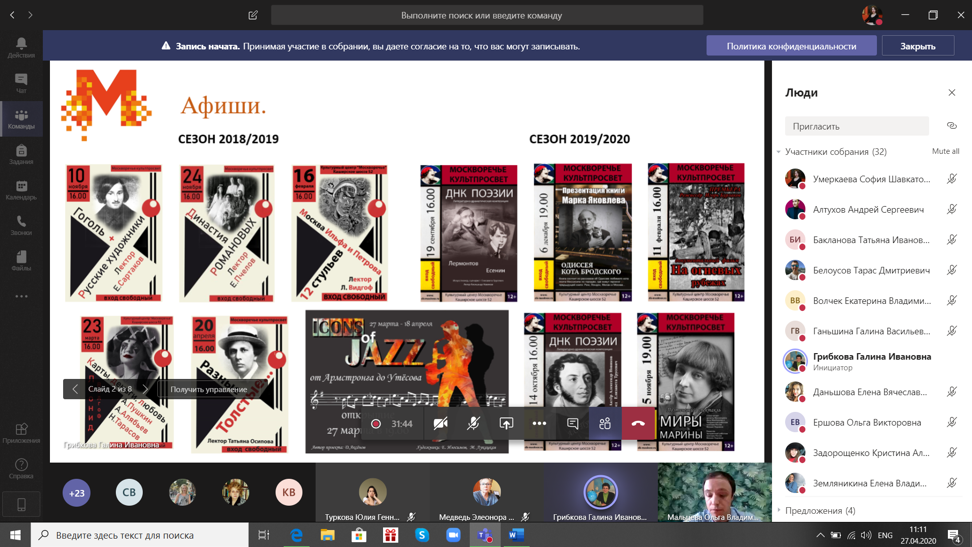Open Microsoft Word from the Windows taskbar
972x547 pixels.
click(x=516, y=535)
